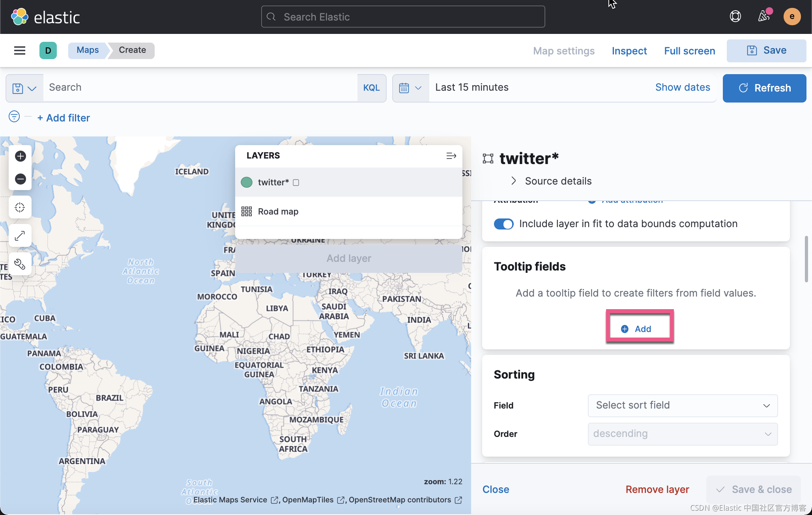Open the date quick menu calendar dropdown
812x515 pixels.
410,88
